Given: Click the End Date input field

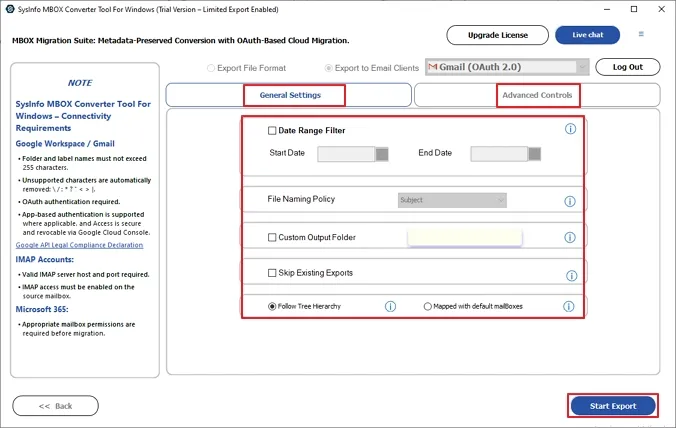Looking at the screenshot, I should (499, 154).
